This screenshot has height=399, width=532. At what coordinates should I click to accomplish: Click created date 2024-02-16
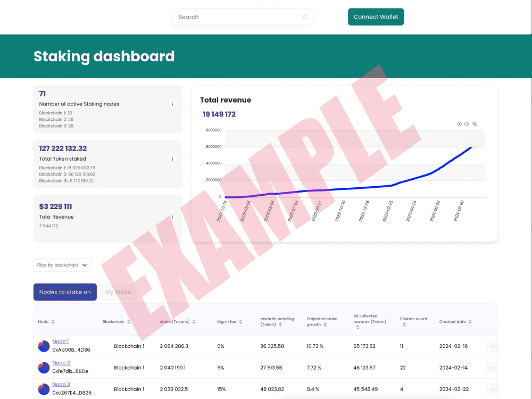click(453, 346)
